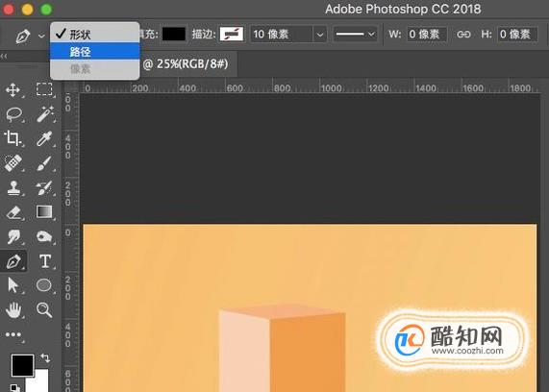Expand the stroke line style dropdown
Screen dimensions: 549x392
(x=355, y=35)
